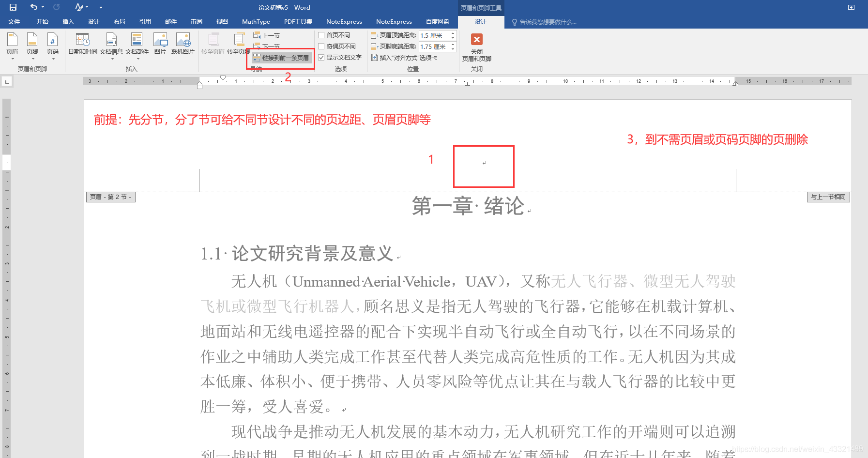Enable the 奇偶页不同 checkbox
Viewport: 868px width, 458px height.
click(x=321, y=46)
